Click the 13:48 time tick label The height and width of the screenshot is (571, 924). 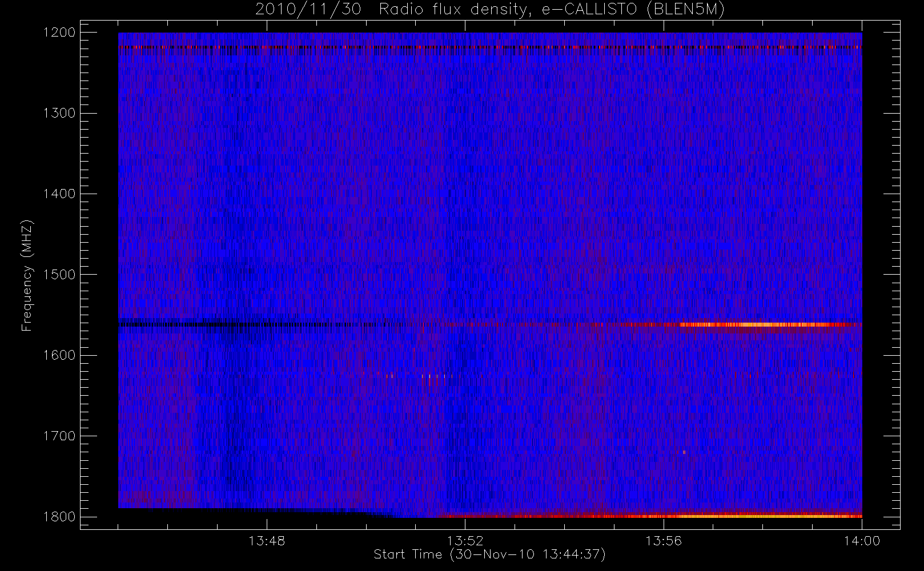click(x=267, y=541)
